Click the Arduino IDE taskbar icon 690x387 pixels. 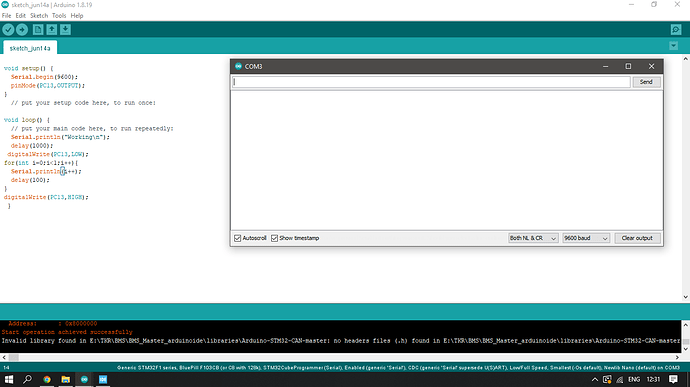point(84,379)
